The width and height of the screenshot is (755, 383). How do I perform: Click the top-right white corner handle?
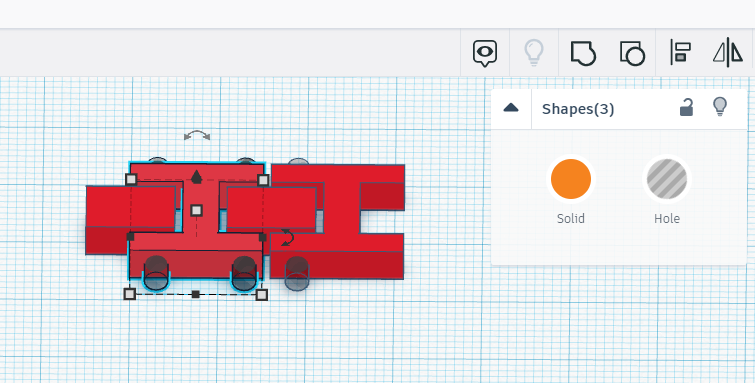(x=263, y=180)
